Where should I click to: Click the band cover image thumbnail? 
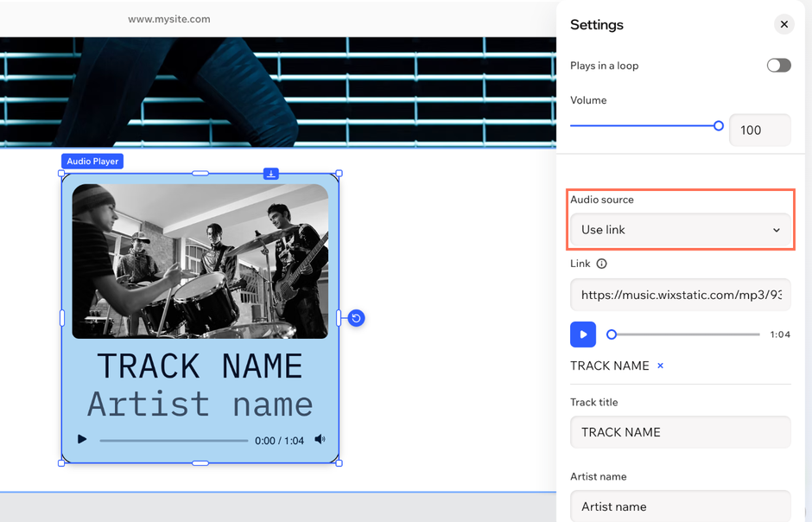pyautogui.click(x=200, y=262)
